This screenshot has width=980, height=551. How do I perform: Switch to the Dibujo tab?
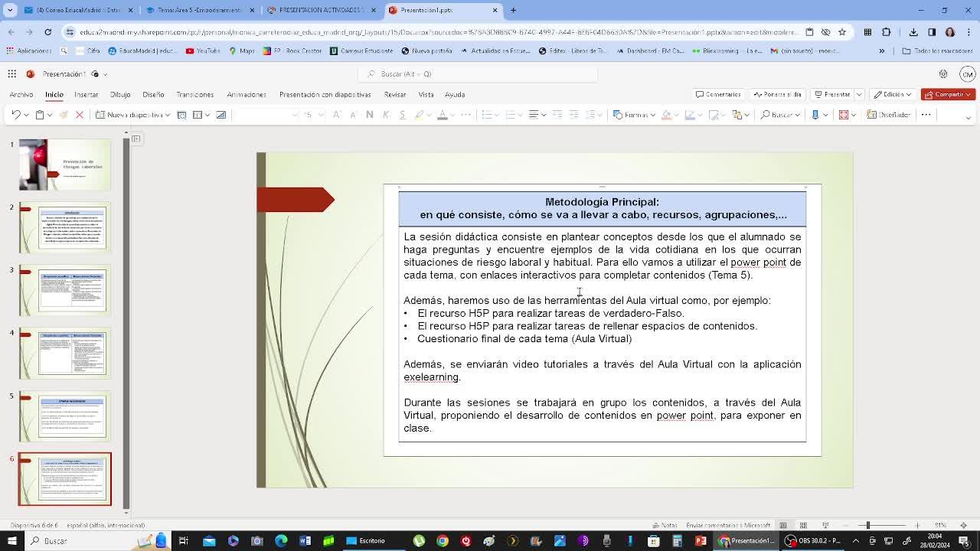tap(120, 95)
